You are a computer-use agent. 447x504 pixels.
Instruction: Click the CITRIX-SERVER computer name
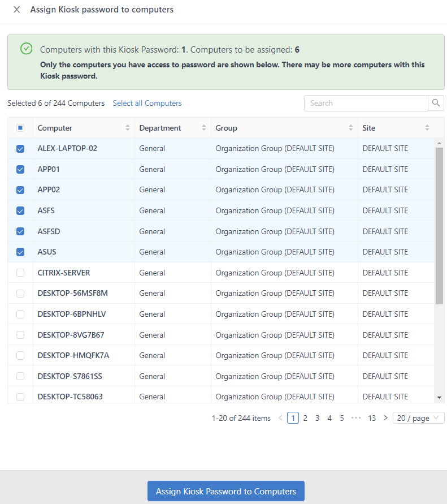64,273
